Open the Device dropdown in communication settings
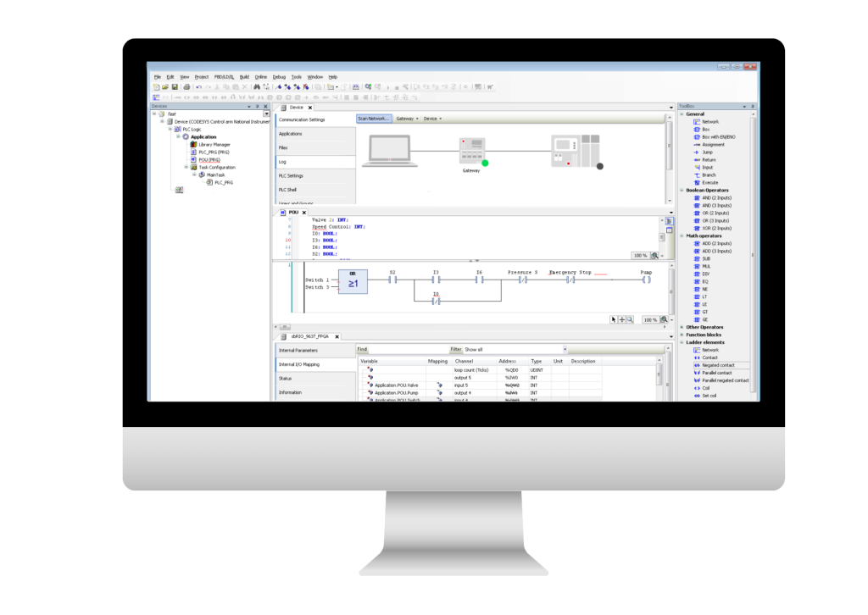Viewport: 868px width, 615px height. tap(432, 119)
